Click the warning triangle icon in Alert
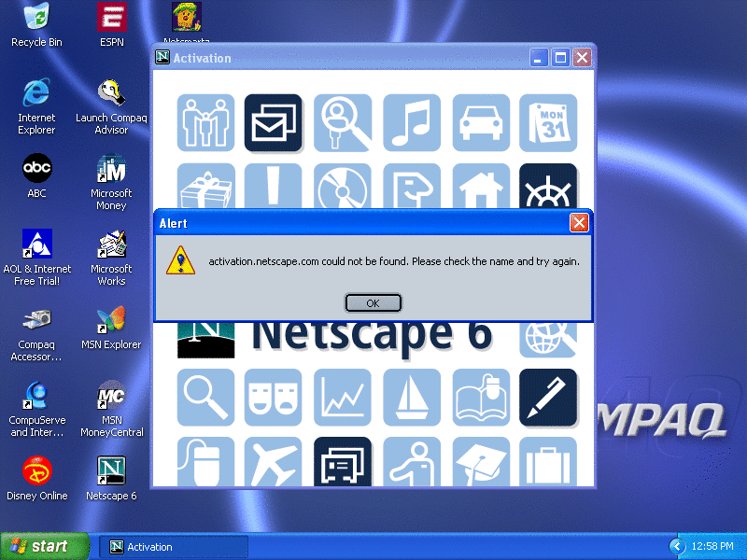This screenshot has height=560, width=747. point(180,260)
